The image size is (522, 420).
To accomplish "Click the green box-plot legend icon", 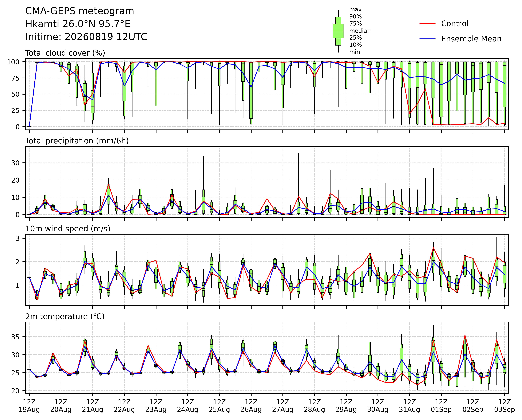I will click(x=338, y=31).
